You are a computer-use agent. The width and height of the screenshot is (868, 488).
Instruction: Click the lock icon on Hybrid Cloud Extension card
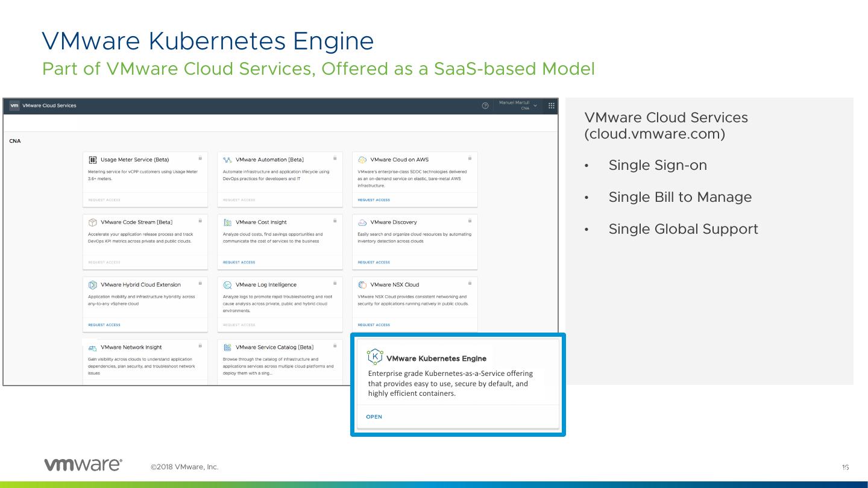[200, 283]
